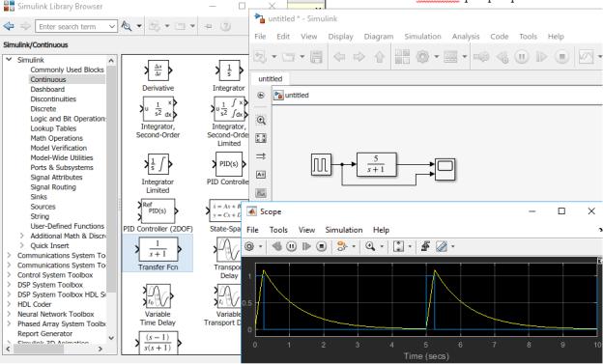
Task: Select Sources in the library tree
Action: coord(43,207)
